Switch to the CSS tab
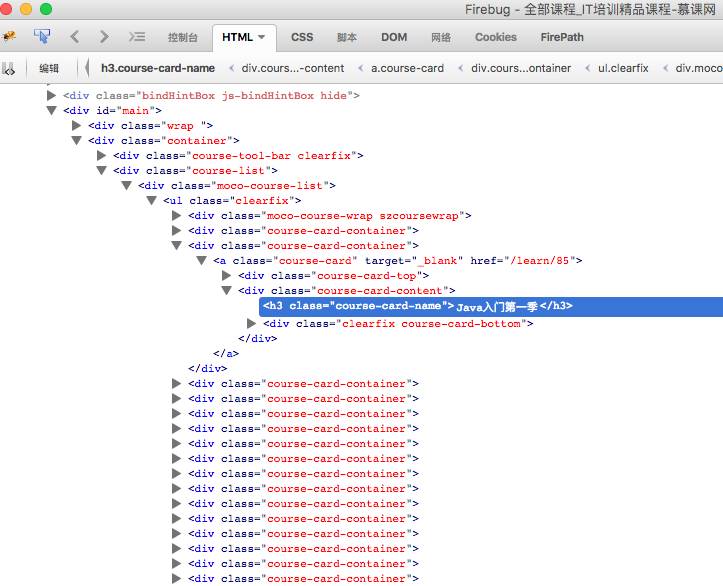723x586 pixels. pyautogui.click(x=302, y=37)
